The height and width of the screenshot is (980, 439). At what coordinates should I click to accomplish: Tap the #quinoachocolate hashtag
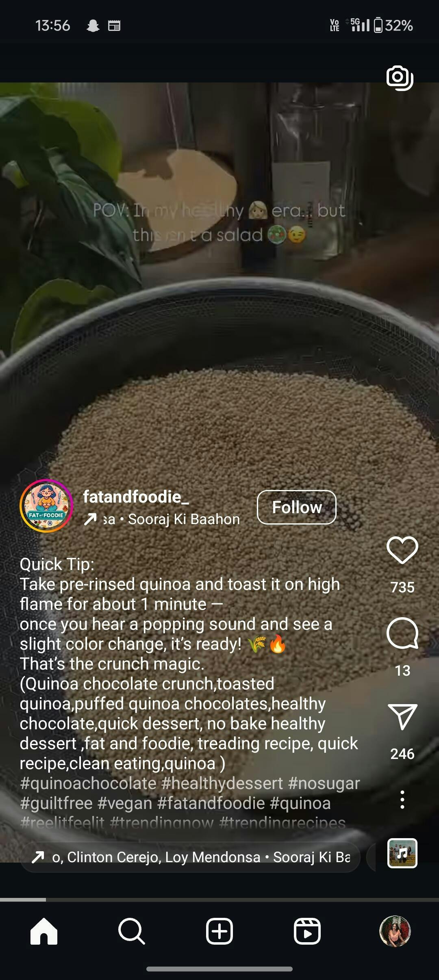[88, 783]
